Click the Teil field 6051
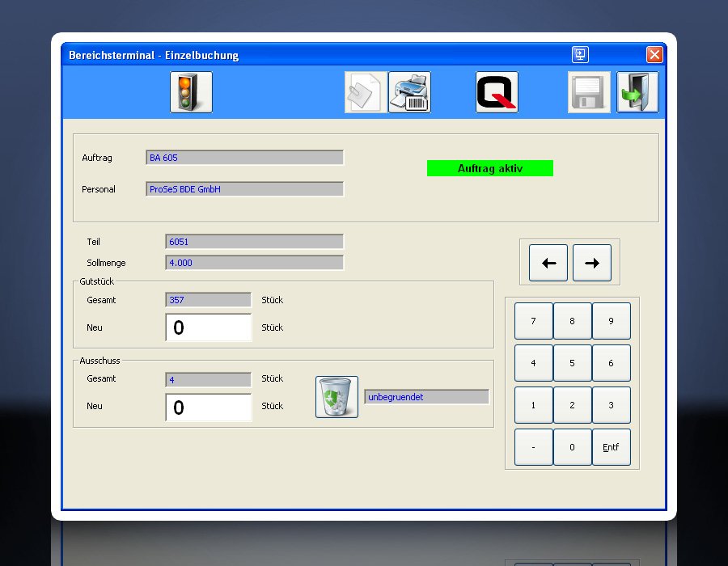Image resolution: width=728 pixels, height=566 pixels. click(255, 242)
